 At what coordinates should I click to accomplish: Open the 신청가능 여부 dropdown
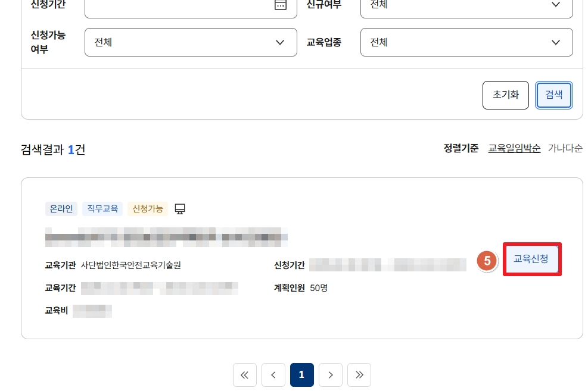[191, 42]
